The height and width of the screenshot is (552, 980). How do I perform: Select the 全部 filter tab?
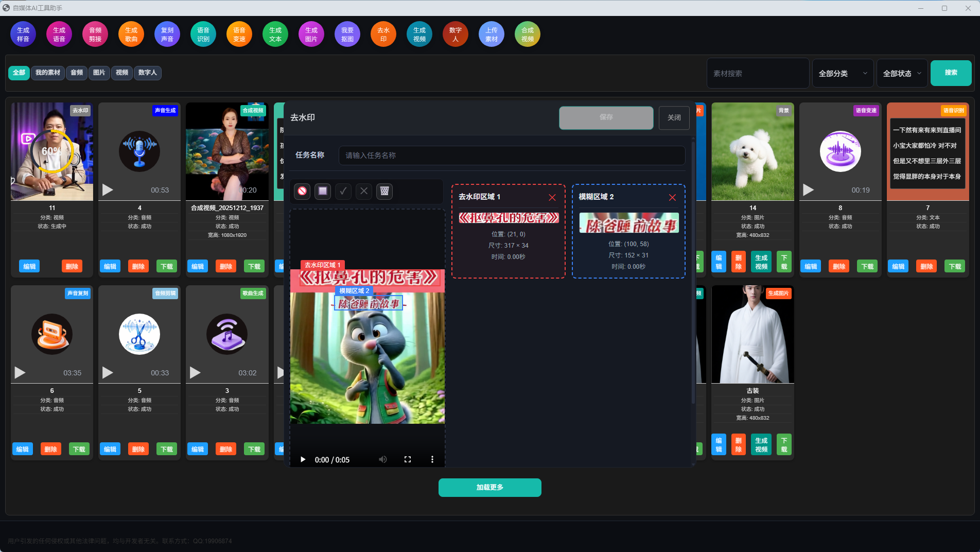19,73
